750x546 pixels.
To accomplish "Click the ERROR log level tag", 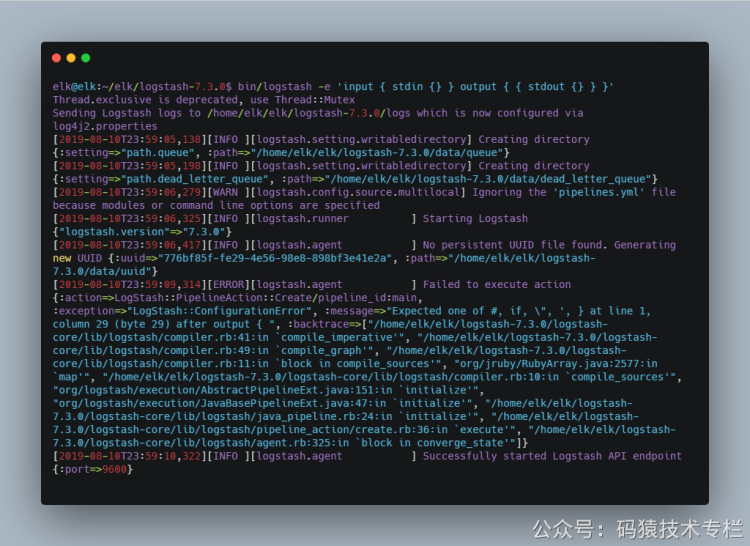I will click(229, 285).
